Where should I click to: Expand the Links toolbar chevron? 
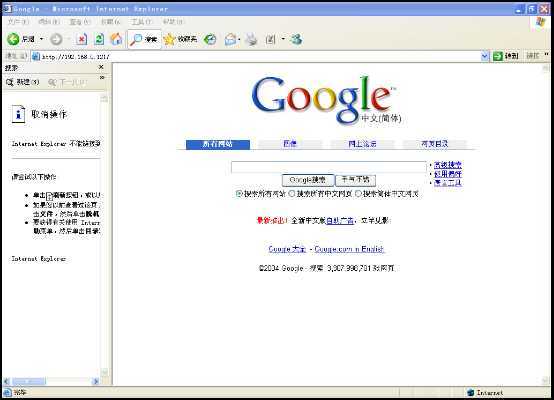(x=547, y=54)
